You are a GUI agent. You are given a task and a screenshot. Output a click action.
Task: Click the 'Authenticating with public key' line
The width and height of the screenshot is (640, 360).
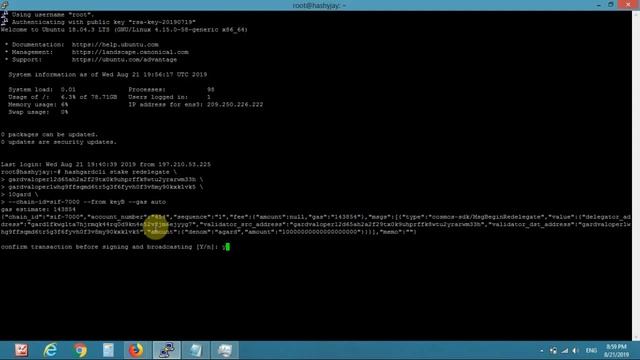click(104, 22)
